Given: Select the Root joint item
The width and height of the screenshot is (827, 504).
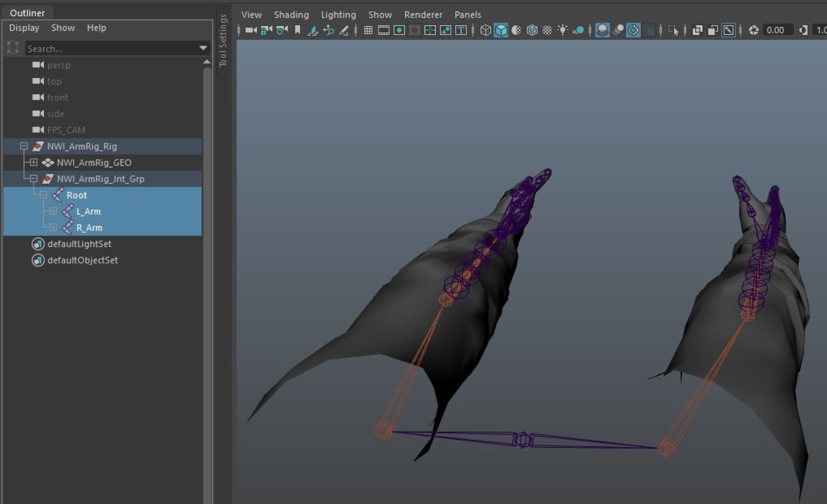Looking at the screenshot, I should 76,195.
